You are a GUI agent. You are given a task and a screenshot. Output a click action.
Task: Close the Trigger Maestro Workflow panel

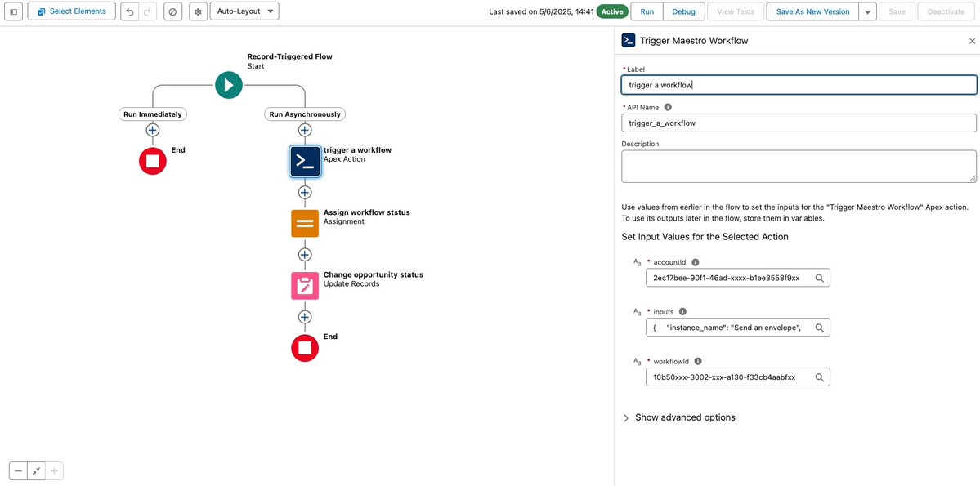click(972, 41)
